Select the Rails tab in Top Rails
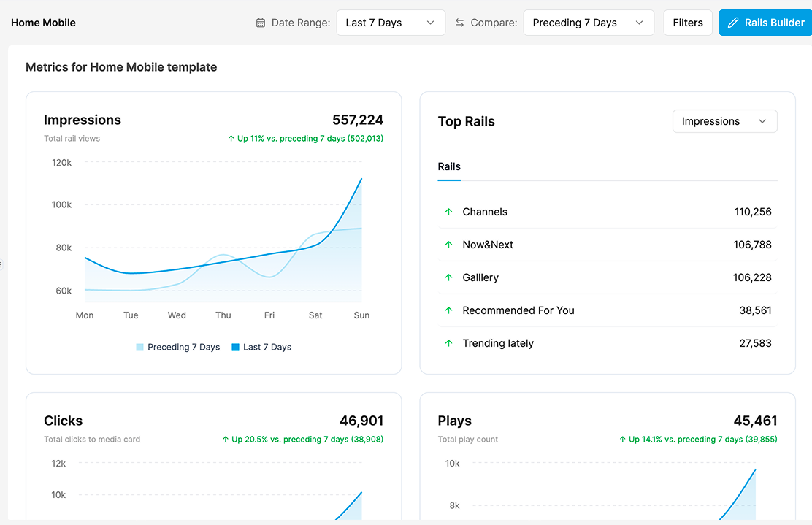This screenshot has width=812, height=525. pos(449,166)
